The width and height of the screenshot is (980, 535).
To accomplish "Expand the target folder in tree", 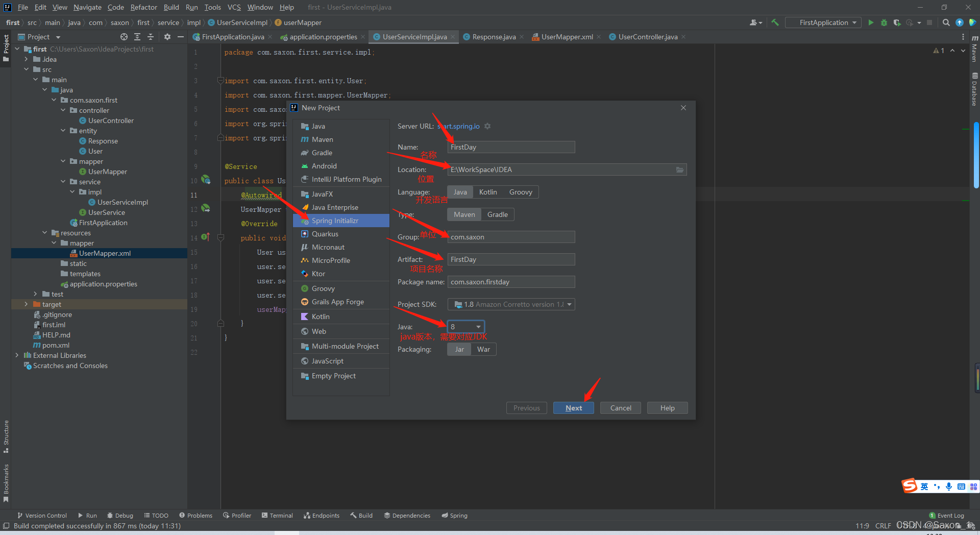I will tap(27, 304).
